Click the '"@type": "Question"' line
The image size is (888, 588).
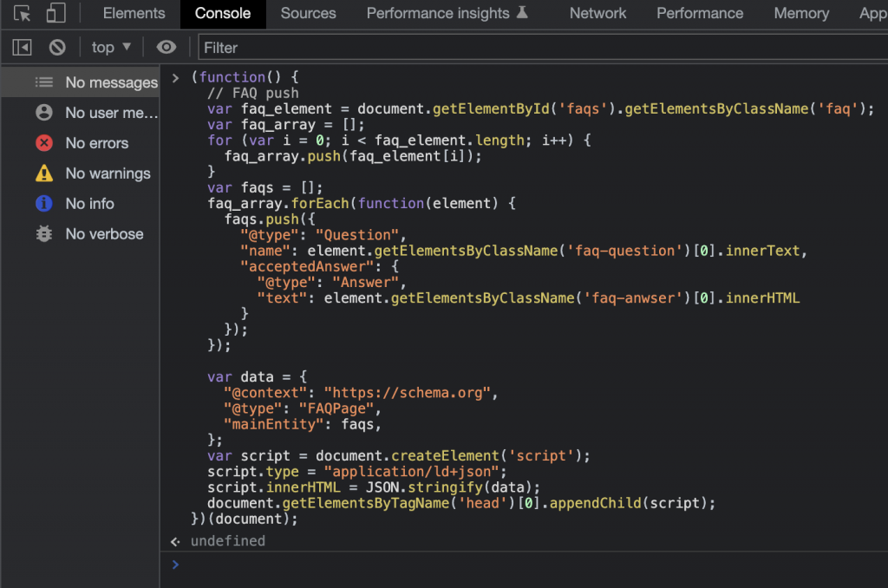point(323,235)
